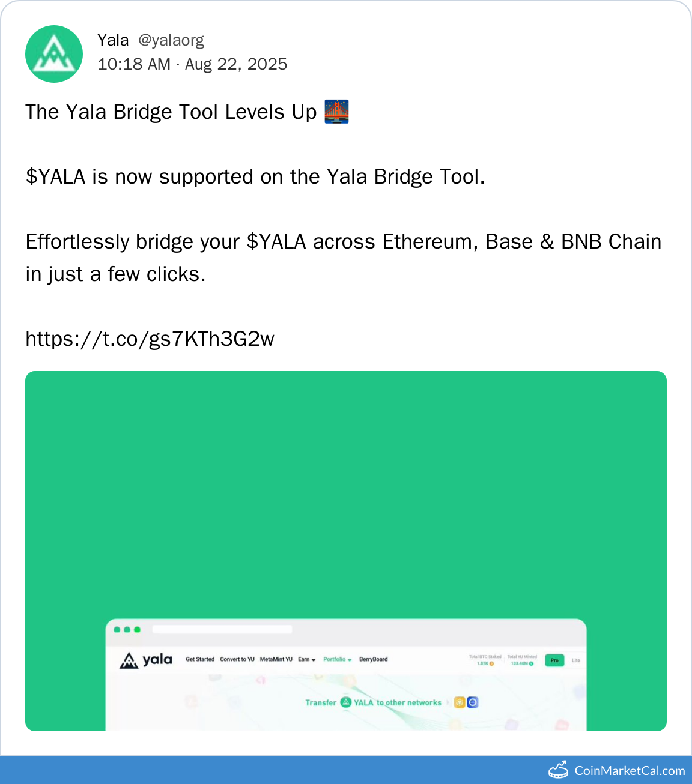Click the blue Base network icon

[473, 702]
